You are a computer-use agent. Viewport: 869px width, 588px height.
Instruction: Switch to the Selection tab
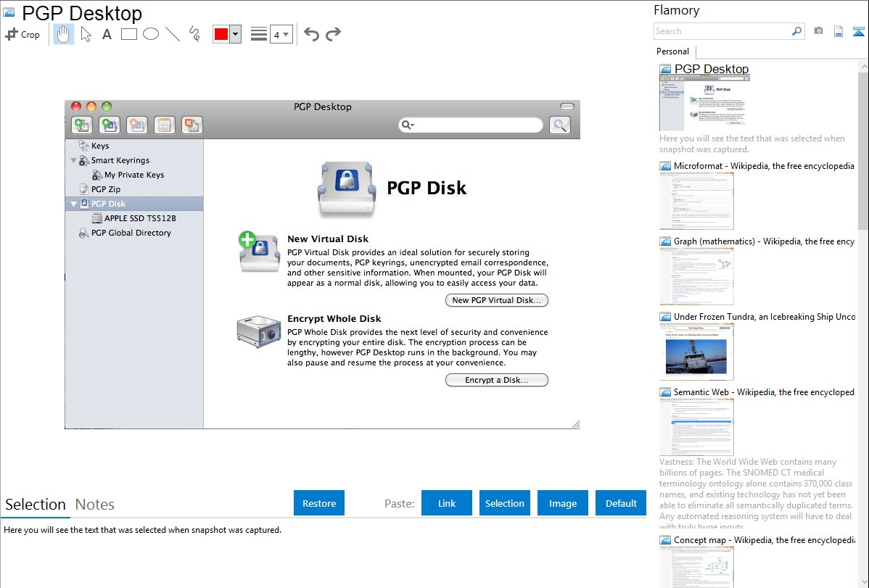(36, 505)
